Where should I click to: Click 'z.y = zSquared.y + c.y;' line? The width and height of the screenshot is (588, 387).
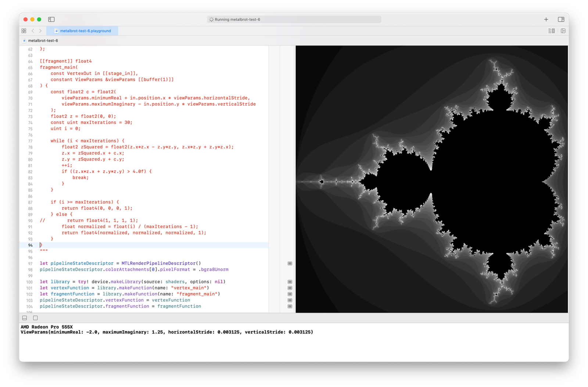click(93, 159)
